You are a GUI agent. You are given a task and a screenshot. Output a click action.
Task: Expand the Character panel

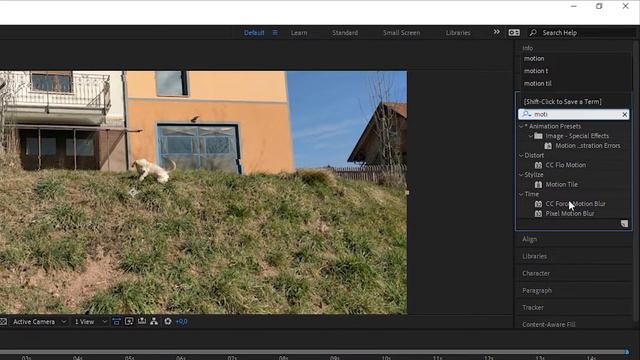536,273
